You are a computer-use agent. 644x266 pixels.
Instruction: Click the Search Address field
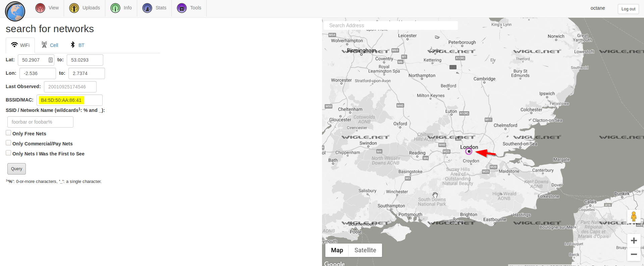390,25
